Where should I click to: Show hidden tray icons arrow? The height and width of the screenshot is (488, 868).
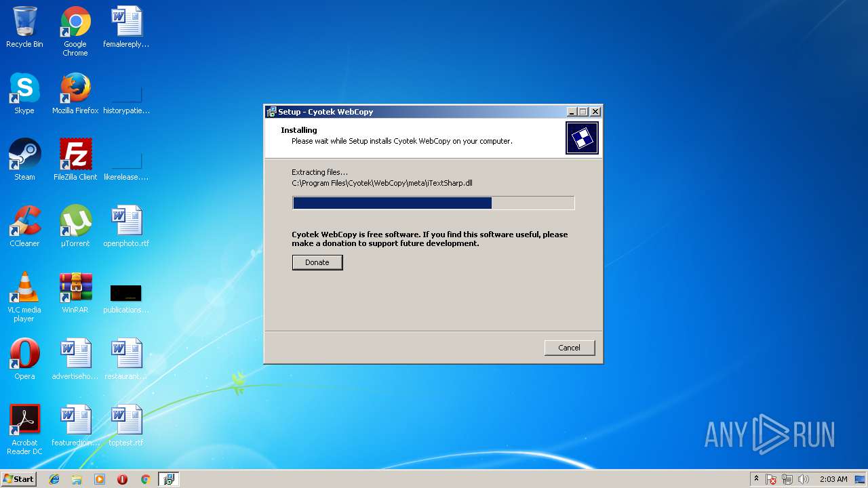pyautogui.click(x=756, y=479)
